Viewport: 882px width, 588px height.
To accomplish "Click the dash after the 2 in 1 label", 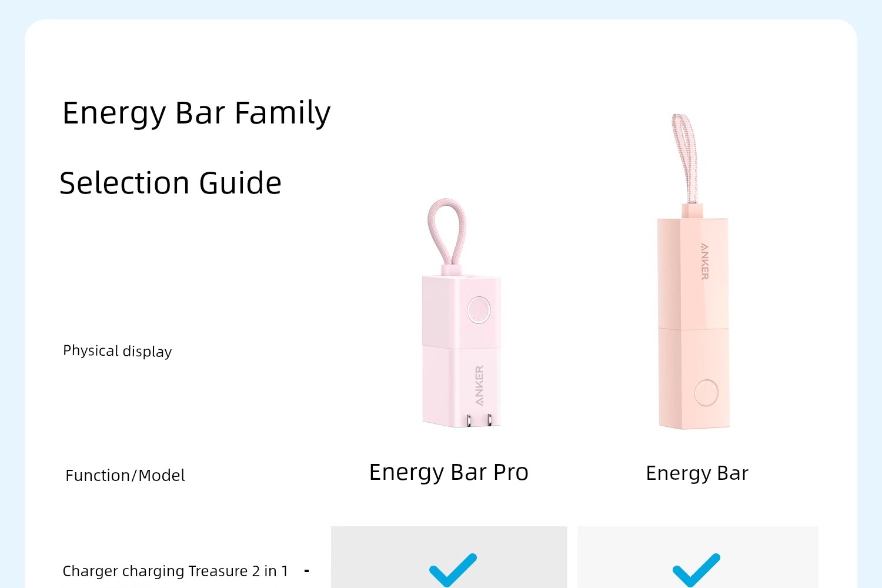I will point(306,570).
